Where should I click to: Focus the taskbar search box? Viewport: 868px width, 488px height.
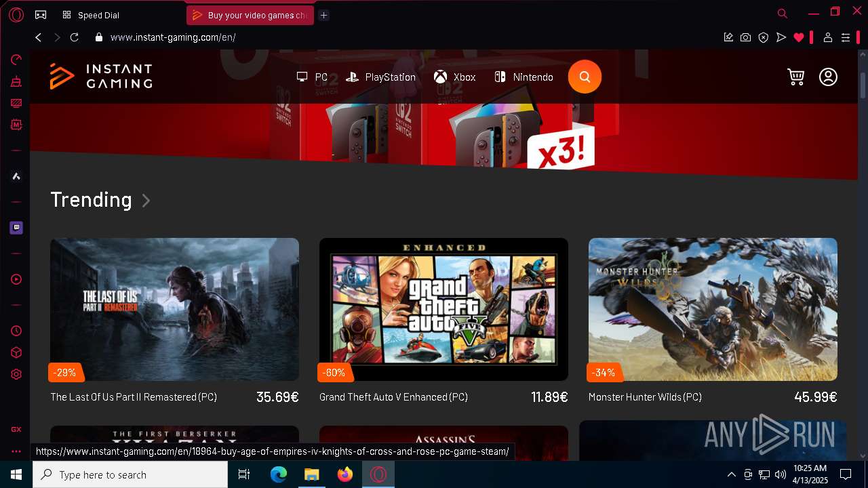[x=130, y=474]
